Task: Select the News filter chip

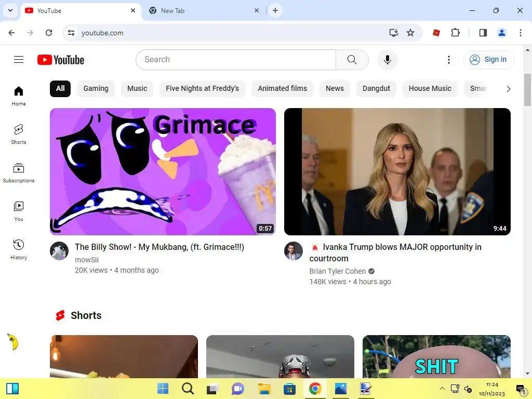Action: click(335, 88)
